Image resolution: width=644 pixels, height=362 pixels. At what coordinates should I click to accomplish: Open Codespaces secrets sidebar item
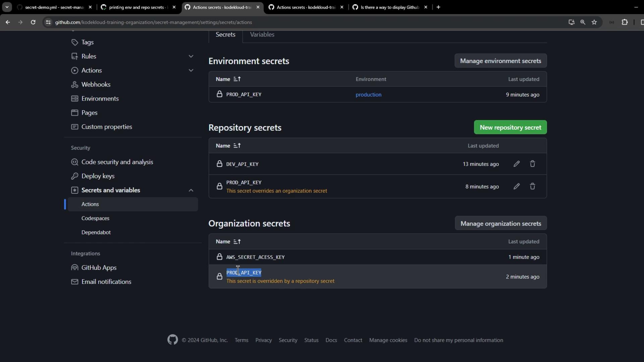coord(95,218)
